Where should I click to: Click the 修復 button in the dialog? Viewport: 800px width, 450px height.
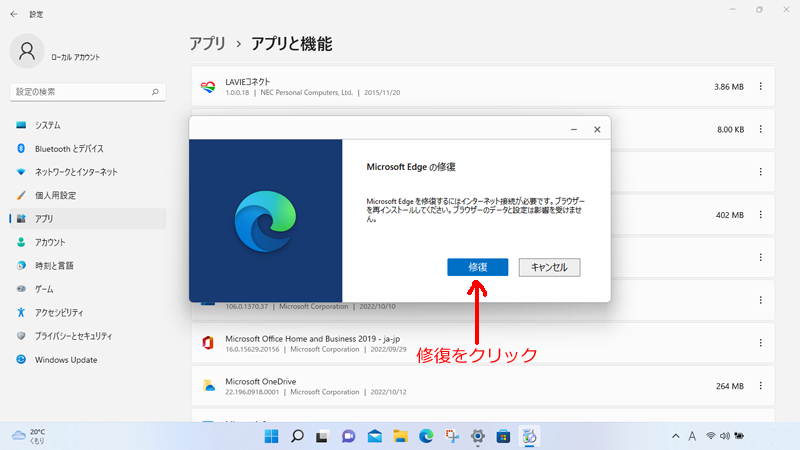click(478, 267)
